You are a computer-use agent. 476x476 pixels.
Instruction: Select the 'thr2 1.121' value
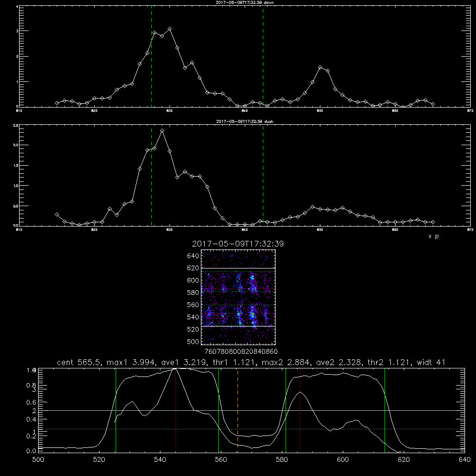pyautogui.click(x=390, y=362)
